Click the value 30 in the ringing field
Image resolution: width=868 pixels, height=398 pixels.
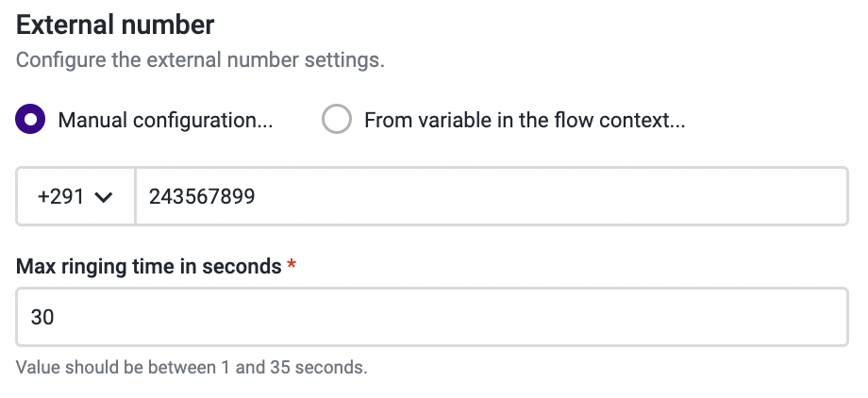42,318
